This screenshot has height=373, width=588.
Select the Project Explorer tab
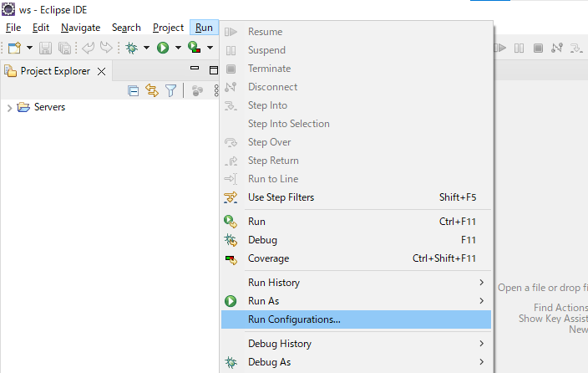55,71
